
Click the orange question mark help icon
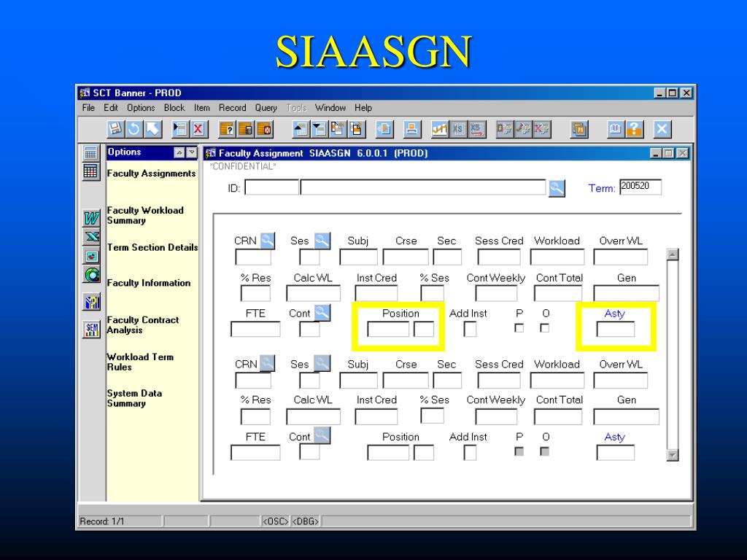(634, 129)
